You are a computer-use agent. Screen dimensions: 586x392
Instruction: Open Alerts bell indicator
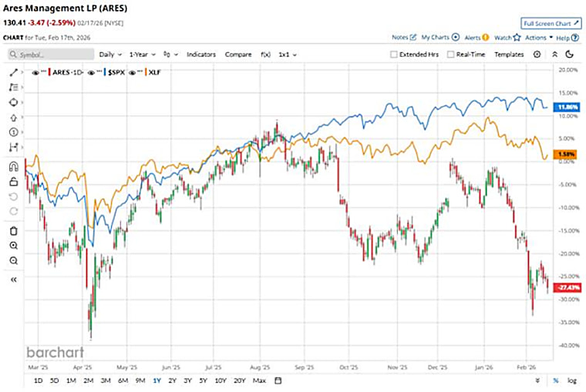coord(485,37)
